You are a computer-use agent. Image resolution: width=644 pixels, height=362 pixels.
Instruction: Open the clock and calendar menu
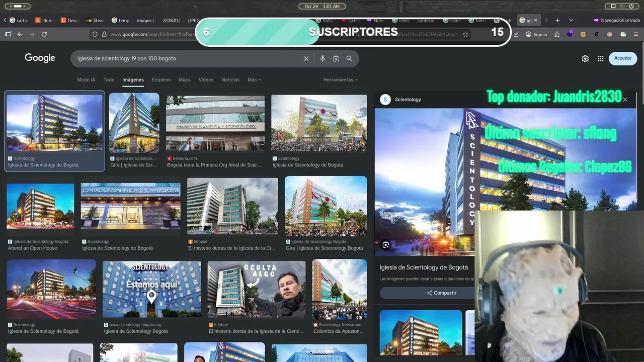322,6
